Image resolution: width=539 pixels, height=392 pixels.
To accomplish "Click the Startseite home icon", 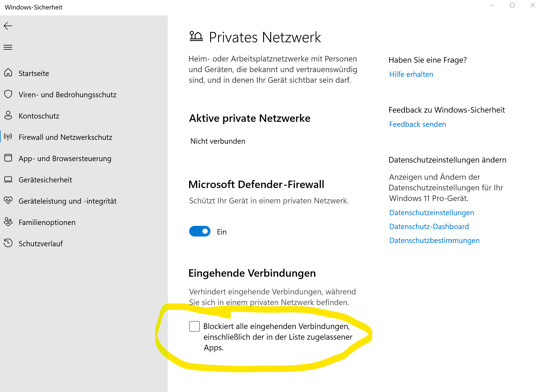I will [x=8, y=73].
